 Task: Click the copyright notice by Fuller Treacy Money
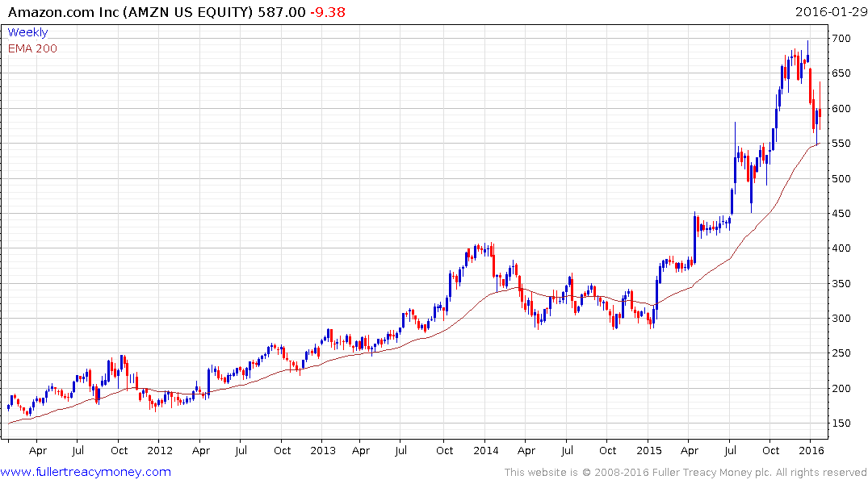click(686, 473)
